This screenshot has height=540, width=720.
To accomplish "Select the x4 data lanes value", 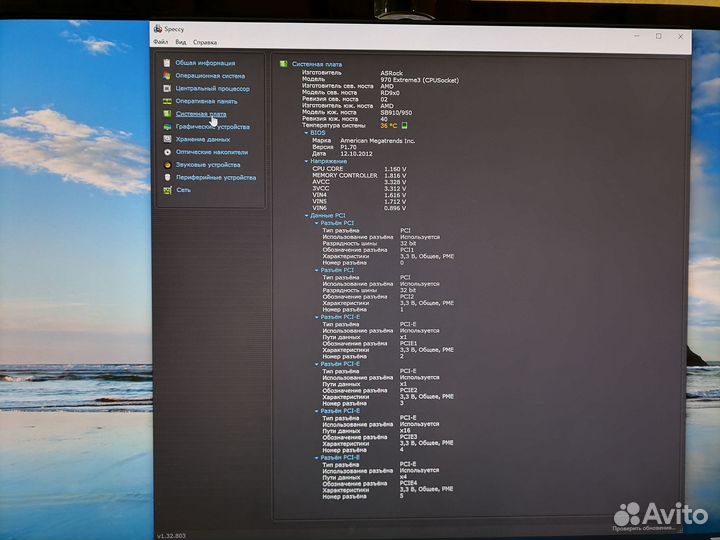I will [x=403, y=477].
